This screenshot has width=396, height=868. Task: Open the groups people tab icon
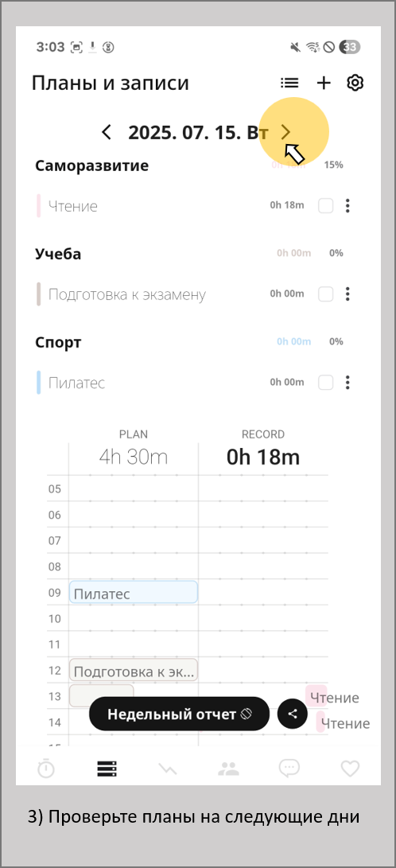228,769
